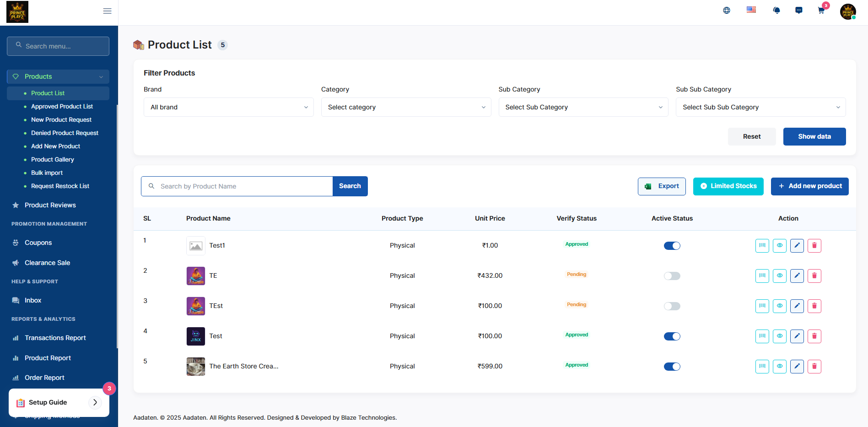The width and height of the screenshot is (868, 427).
Task: Open Bulk import in sidebar
Action: point(47,173)
